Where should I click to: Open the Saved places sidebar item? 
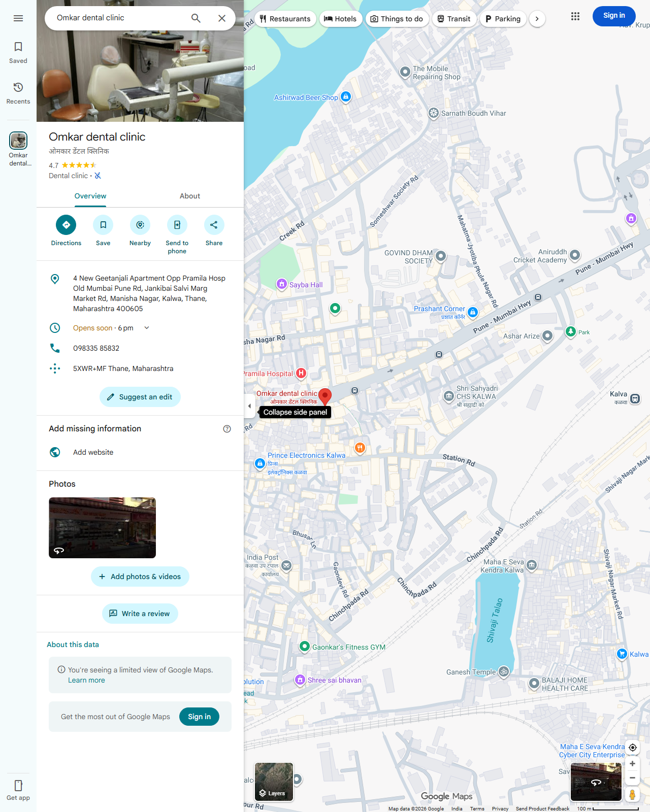(18, 53)
